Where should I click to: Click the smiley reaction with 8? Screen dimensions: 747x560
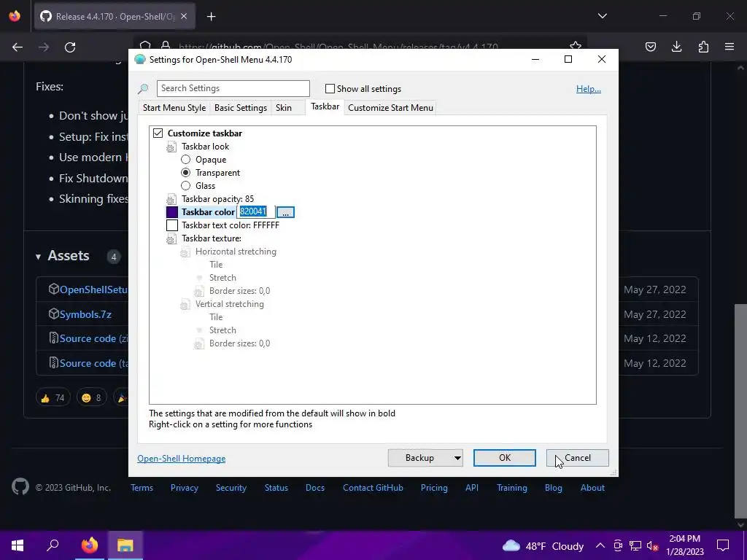(x=91, y=397)
